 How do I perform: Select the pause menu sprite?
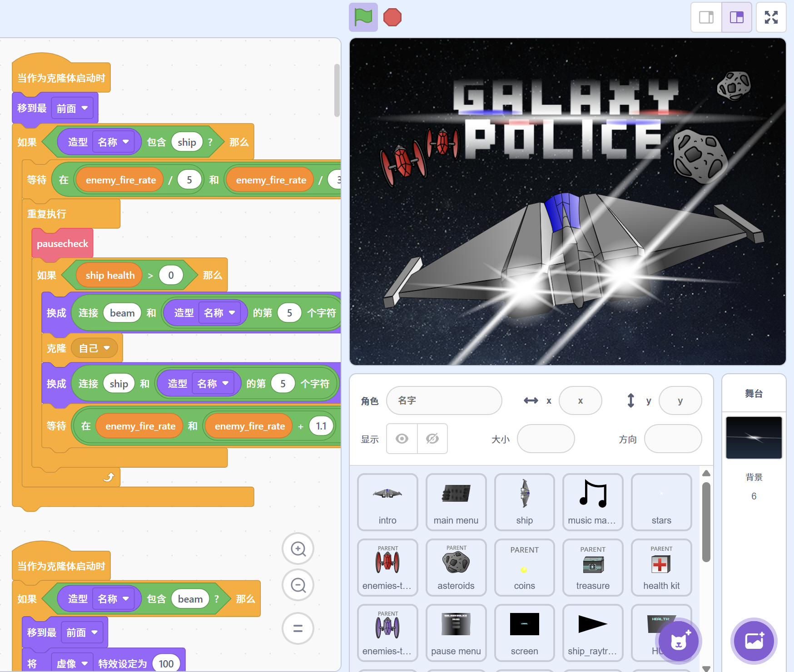pyautogui.click(x=456, y=633)
